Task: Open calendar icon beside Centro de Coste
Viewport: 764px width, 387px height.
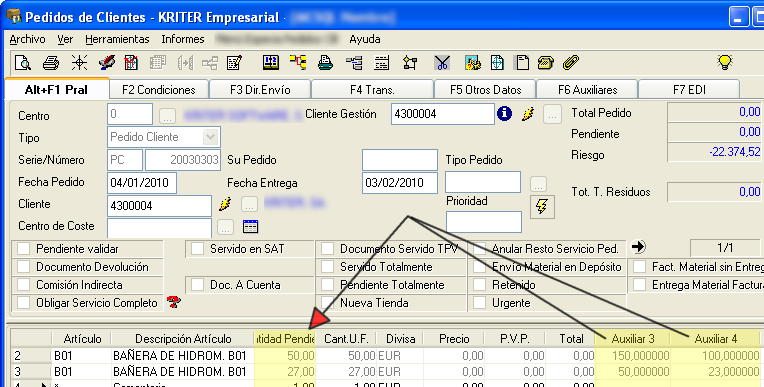Action: tap(250, 226)
